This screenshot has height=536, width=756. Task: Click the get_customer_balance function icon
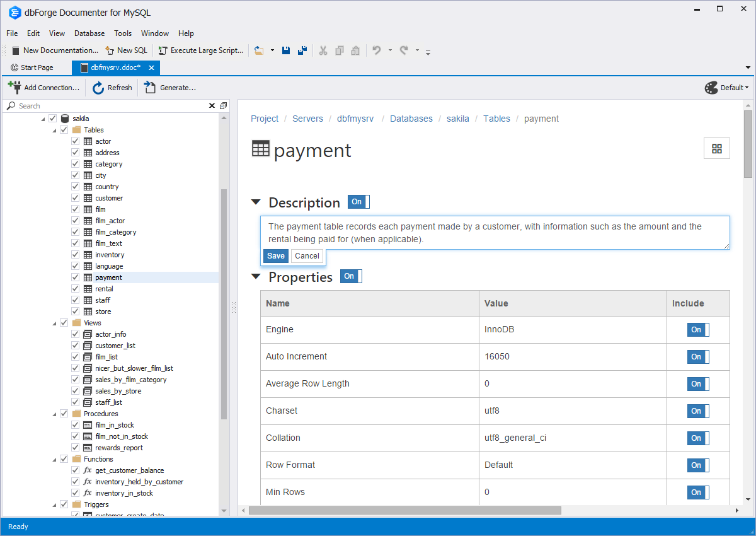click(x=88, y=470)
